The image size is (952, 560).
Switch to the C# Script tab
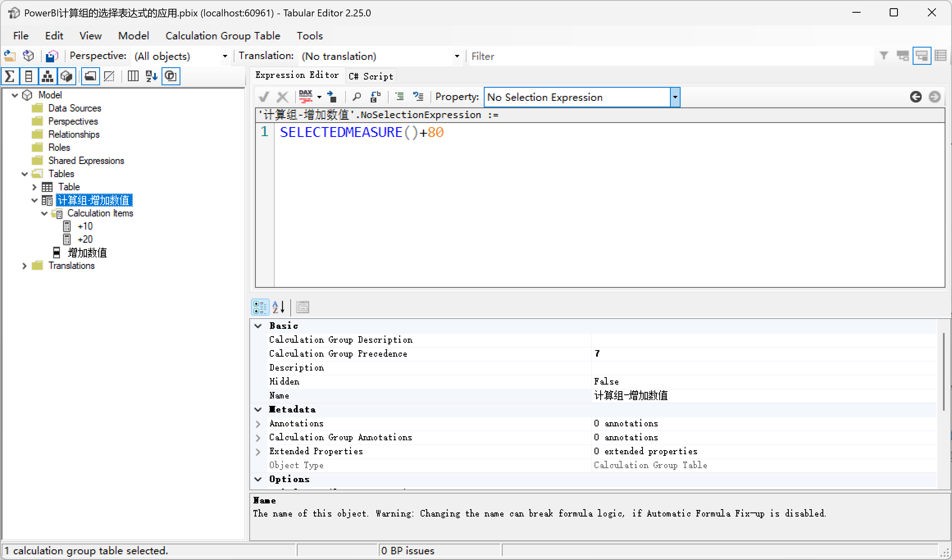371,76
